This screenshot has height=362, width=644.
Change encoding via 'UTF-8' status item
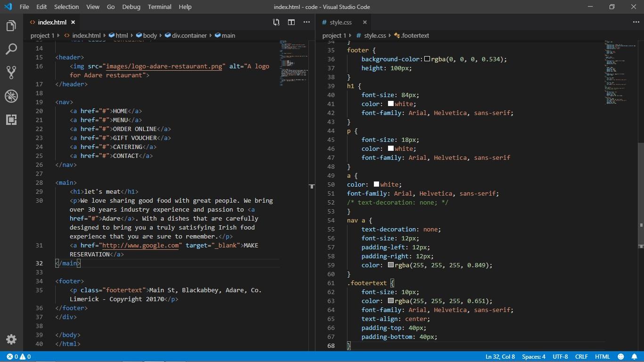pyautogui.click(x=560, y=357)
